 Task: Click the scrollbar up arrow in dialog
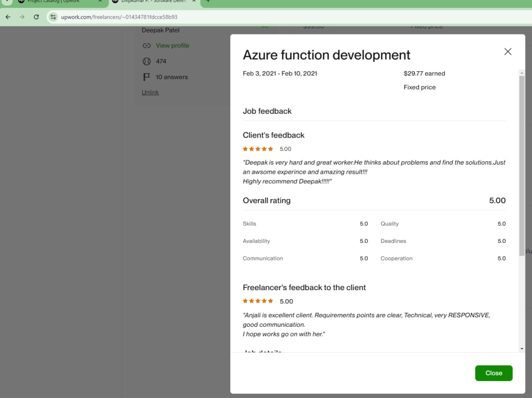[522, 73]
